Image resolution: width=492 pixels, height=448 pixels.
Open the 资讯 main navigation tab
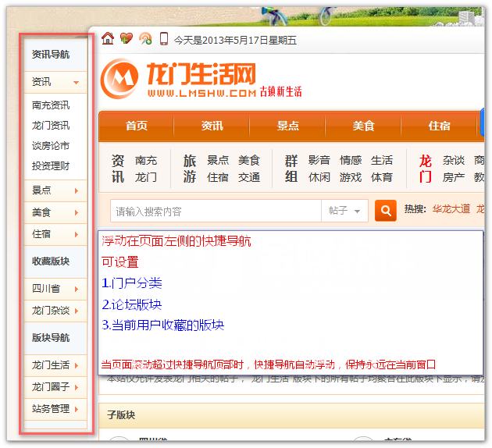click(x=212, y=126)
